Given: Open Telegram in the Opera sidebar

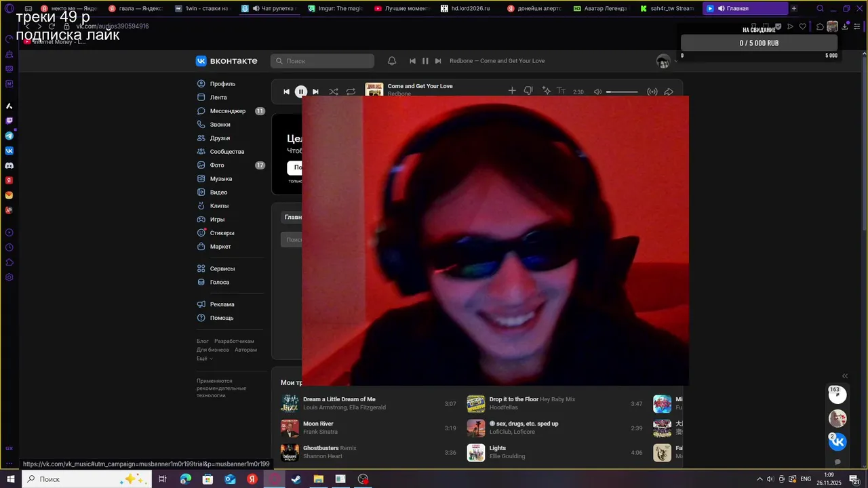Looking at the screenshot, I should coord(9,136).
